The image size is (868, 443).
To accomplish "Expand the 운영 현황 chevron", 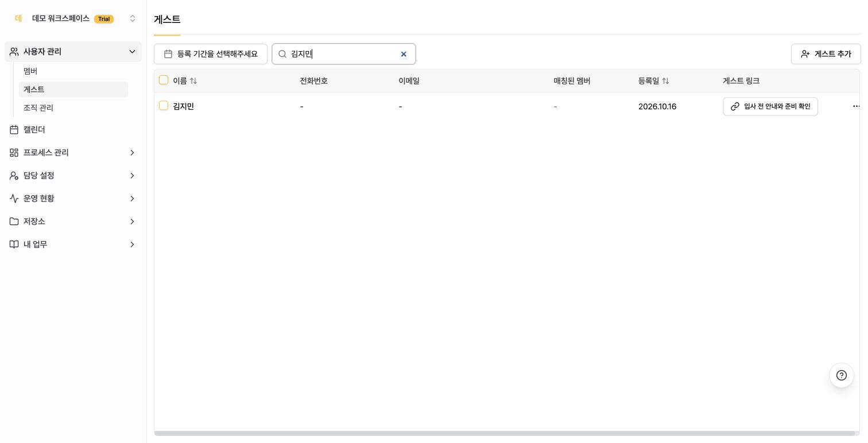I will click(x=132, y=199).
